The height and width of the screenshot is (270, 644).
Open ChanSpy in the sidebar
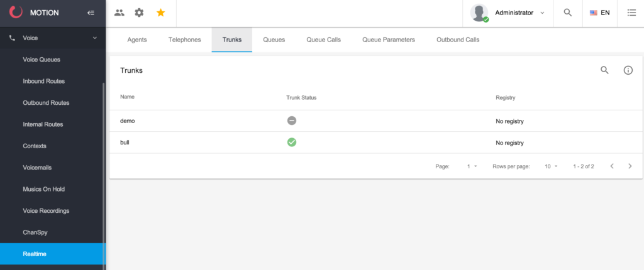click(x=35, y=232)
